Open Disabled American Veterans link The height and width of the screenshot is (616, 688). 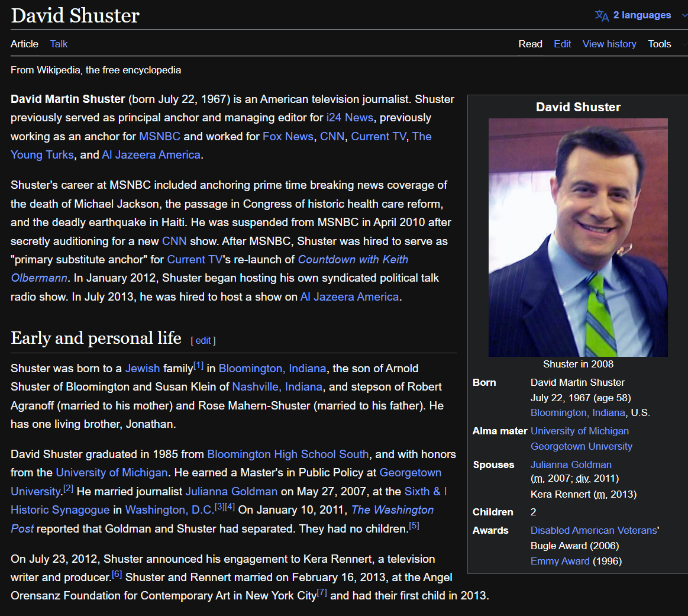(x=594, y=530)
